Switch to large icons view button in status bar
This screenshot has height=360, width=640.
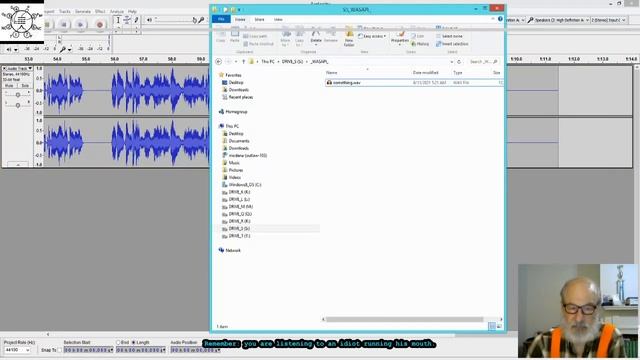point(499,326)
